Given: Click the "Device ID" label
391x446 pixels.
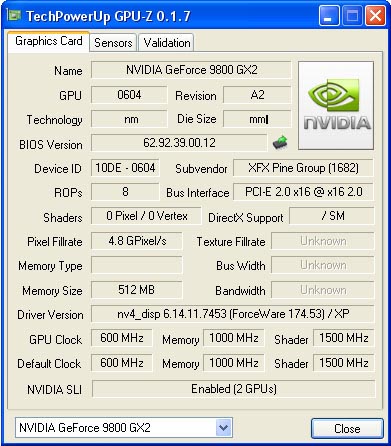Looking at the screenshot, I should (58, 169).
